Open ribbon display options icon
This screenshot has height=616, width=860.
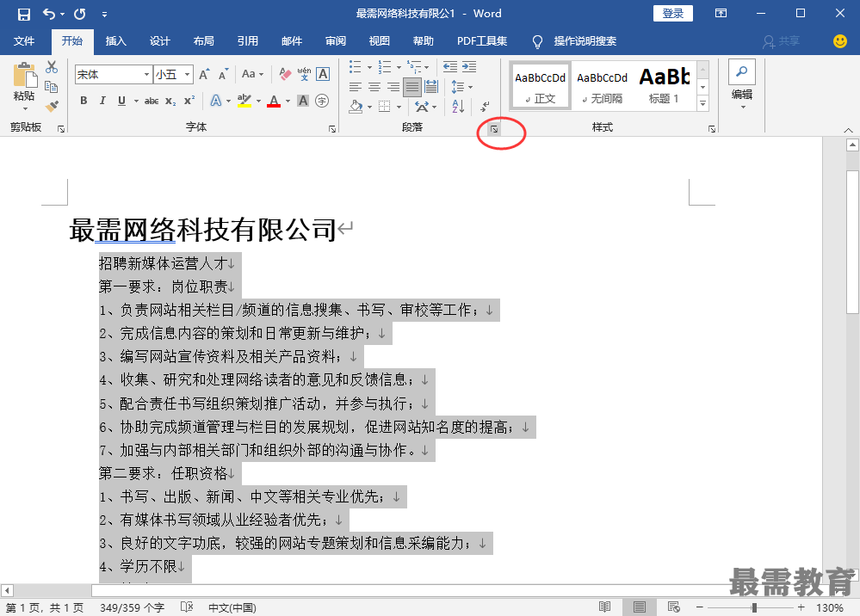721,14
